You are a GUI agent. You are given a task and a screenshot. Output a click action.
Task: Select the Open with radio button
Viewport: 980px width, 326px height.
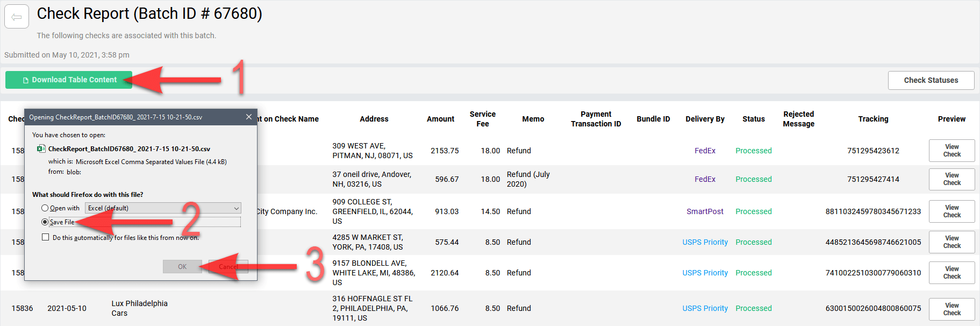coord(45,208)
